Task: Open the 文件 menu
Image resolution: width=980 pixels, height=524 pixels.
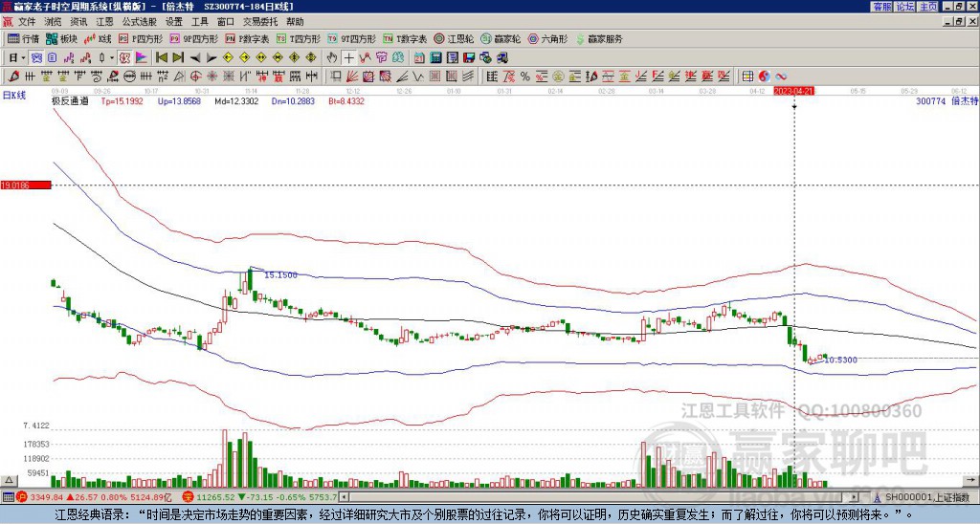Action: [x=27, y=22]
